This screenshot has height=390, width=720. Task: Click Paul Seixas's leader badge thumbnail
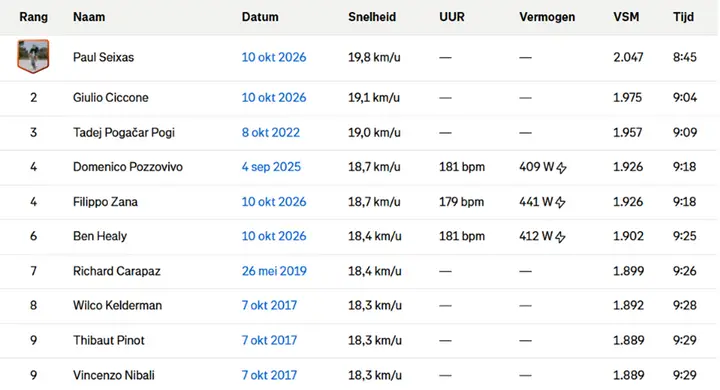pyautogui.click(x=33, y=57)
